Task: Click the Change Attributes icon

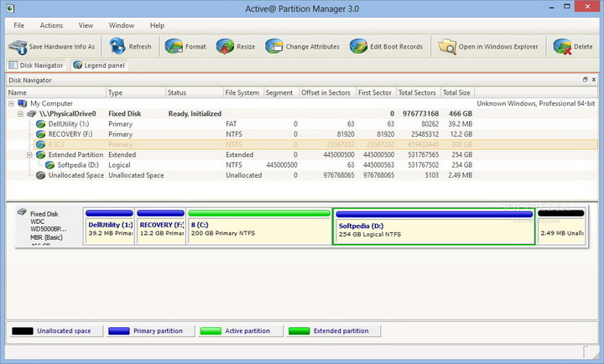Action: point(273,47)
